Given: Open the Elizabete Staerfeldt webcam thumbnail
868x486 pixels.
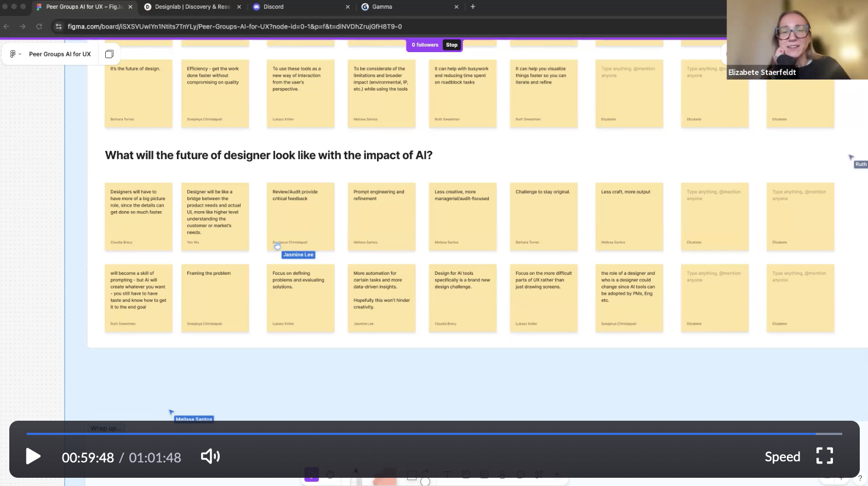Looking at the screenshot, I should click(797, 39).
